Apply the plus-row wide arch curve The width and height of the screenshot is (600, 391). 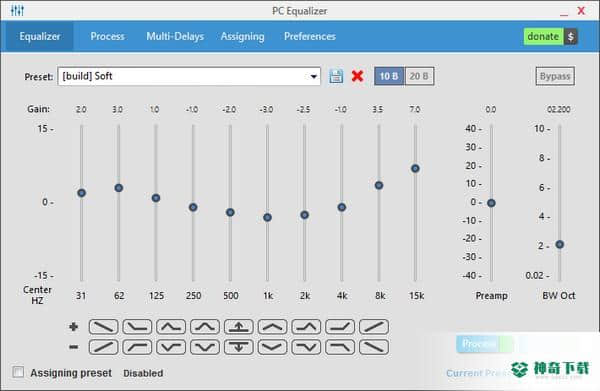(272, 327)
